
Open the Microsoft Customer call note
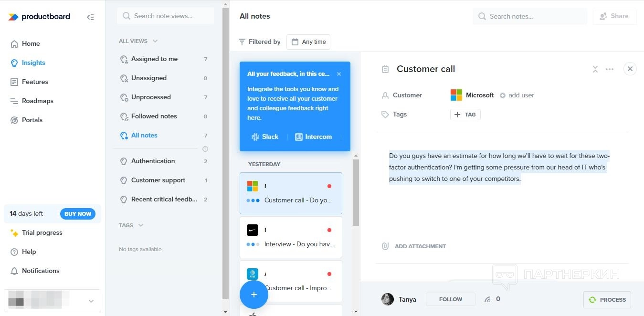click(x=291, y=193)
